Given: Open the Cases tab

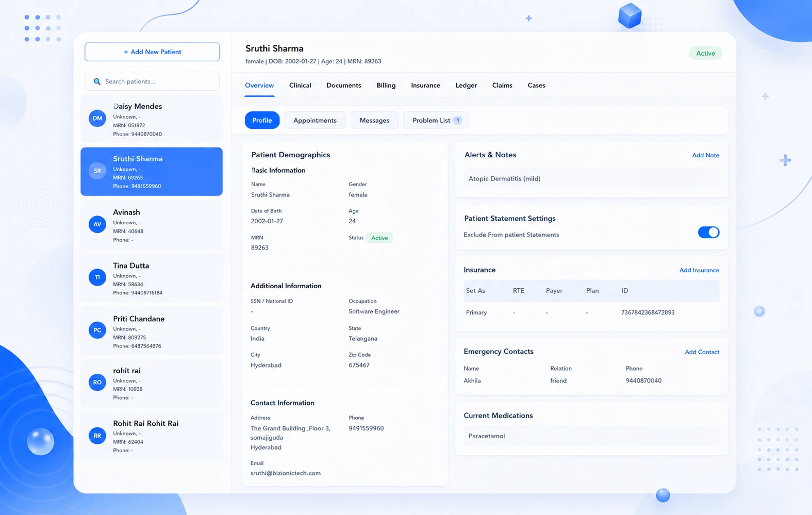Looking at the screenshot, I should (x=536, y=86).
